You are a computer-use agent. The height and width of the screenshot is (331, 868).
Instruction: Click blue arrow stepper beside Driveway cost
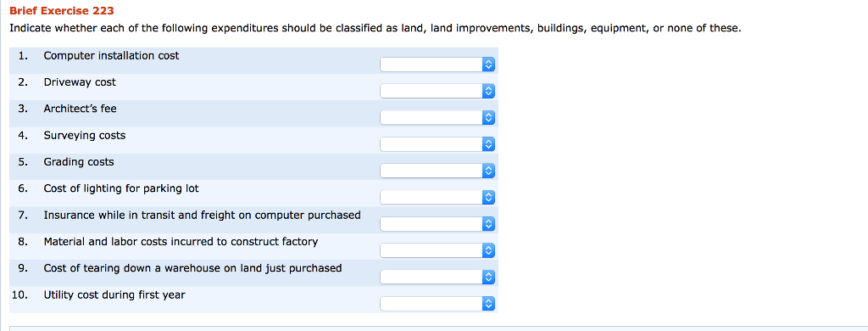tap(487, 92)
